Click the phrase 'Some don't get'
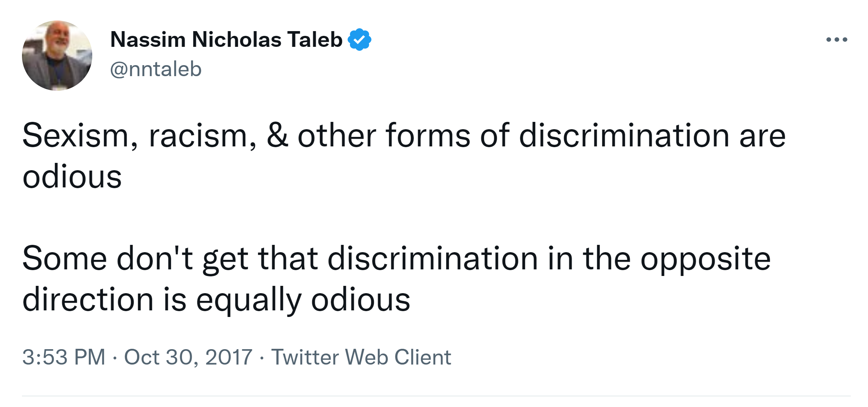Screen dimensions: 868x407 [135, 259]
